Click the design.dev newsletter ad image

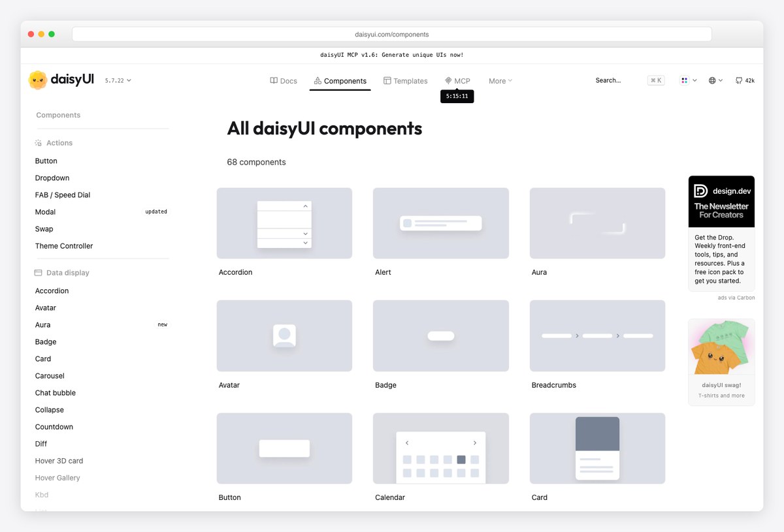[721, 201]
